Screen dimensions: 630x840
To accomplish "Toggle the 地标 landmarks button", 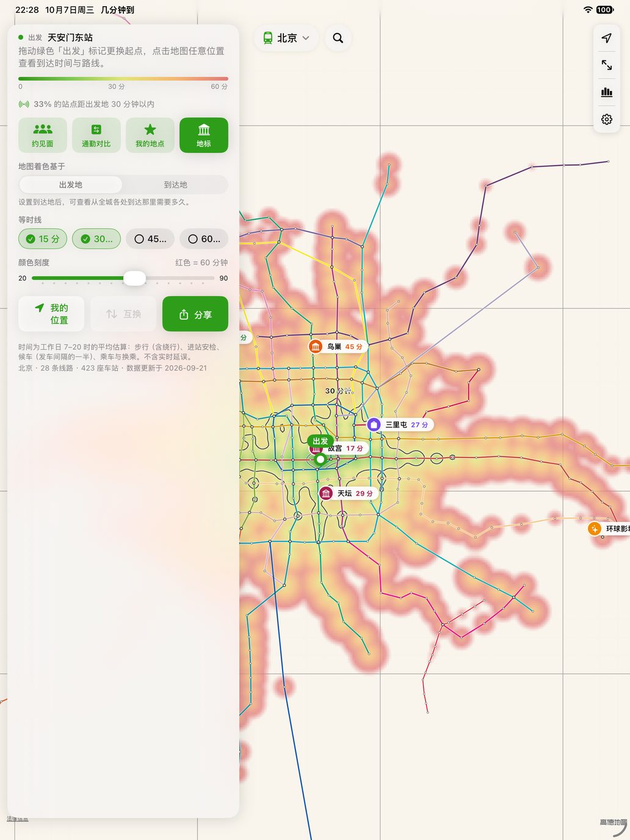I will pyautogui.click(x=204, y=135).
